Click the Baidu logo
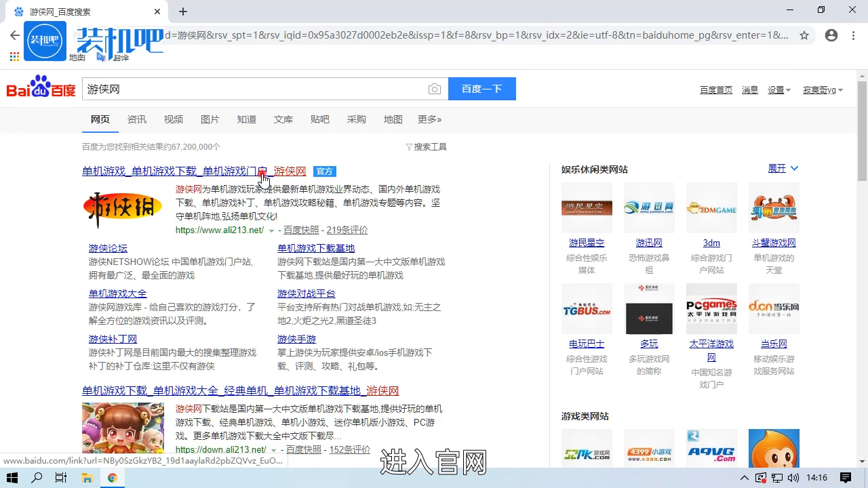The image size is (868, 488). point(41,89)
